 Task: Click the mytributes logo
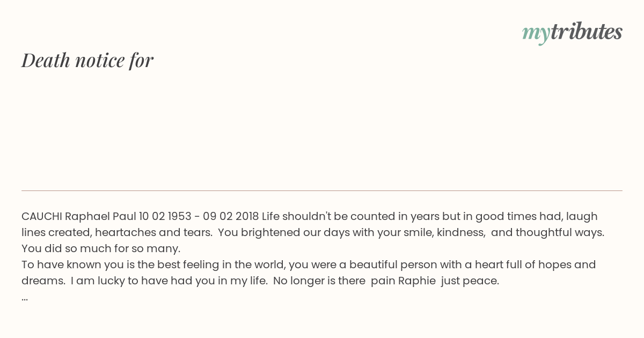572,32
